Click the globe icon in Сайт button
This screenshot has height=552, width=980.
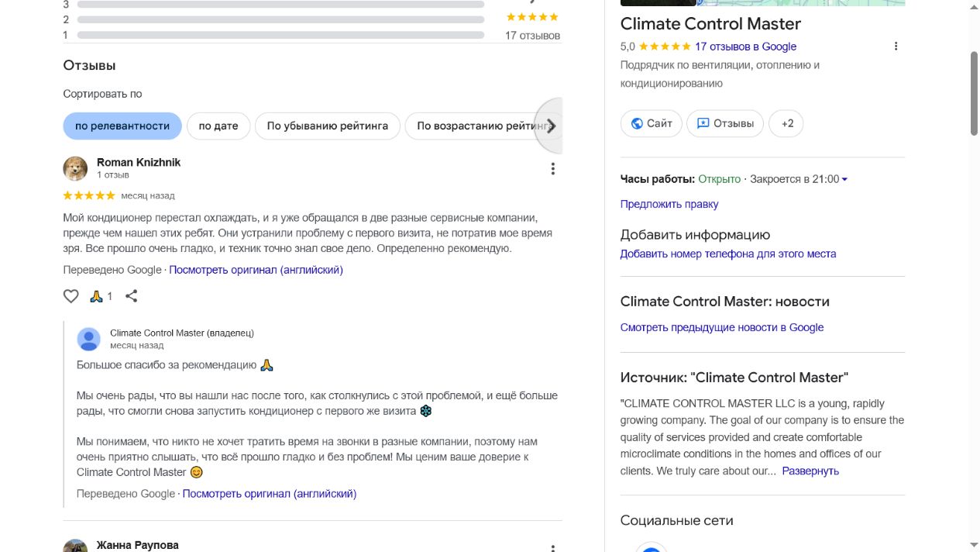(637, 123)
